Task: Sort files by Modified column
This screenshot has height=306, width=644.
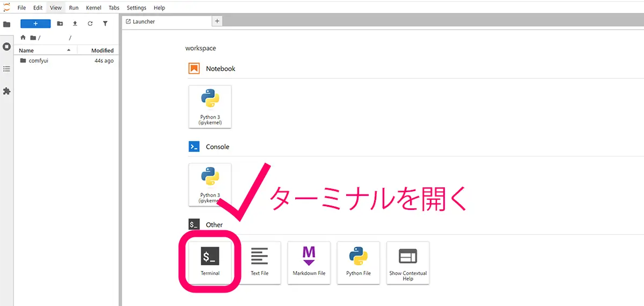Action: pyautogui.click(x=98, y=50)
